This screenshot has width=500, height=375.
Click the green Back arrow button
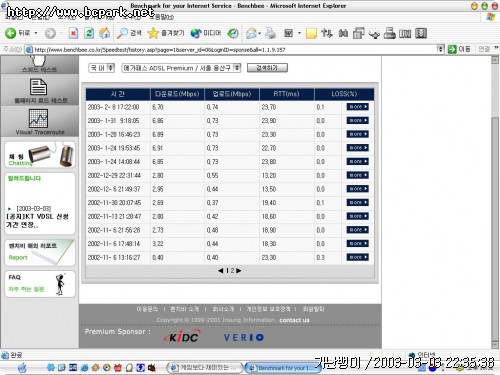coord(10,33)
